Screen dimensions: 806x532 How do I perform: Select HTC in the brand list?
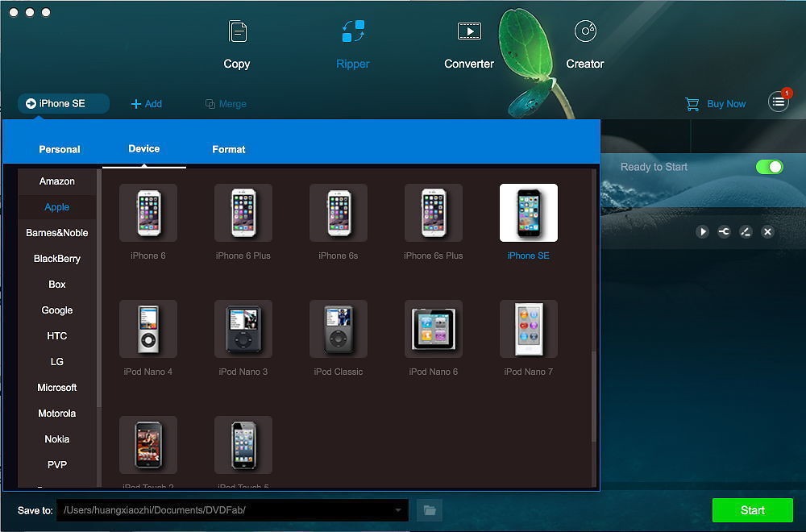pos(57,335)
